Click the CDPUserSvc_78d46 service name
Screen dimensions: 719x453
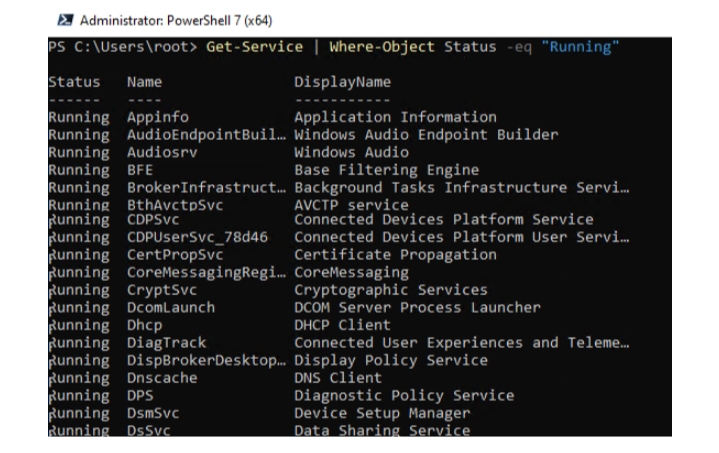pos(197,238)
